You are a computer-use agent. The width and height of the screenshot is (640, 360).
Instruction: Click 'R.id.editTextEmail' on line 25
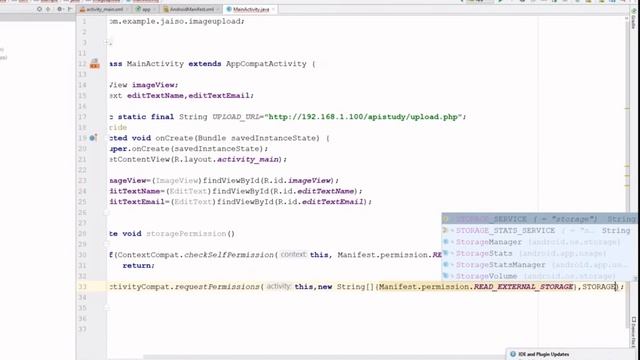point(320,202)
